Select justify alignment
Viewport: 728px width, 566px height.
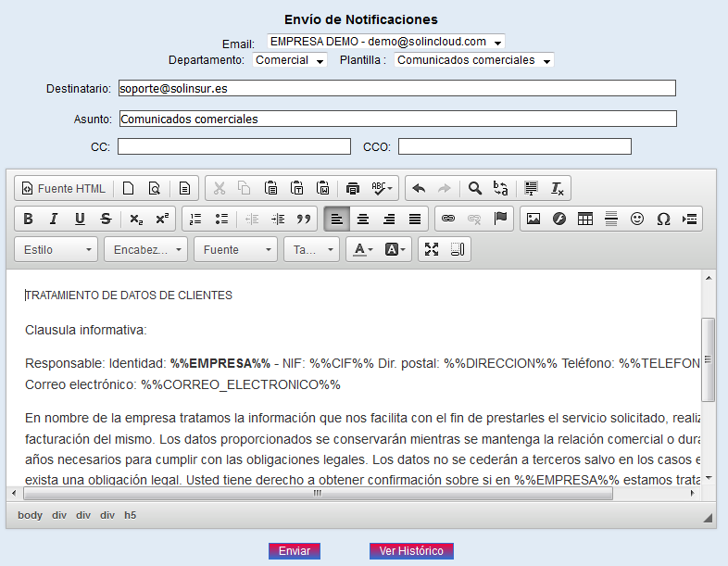coord(415,219)
